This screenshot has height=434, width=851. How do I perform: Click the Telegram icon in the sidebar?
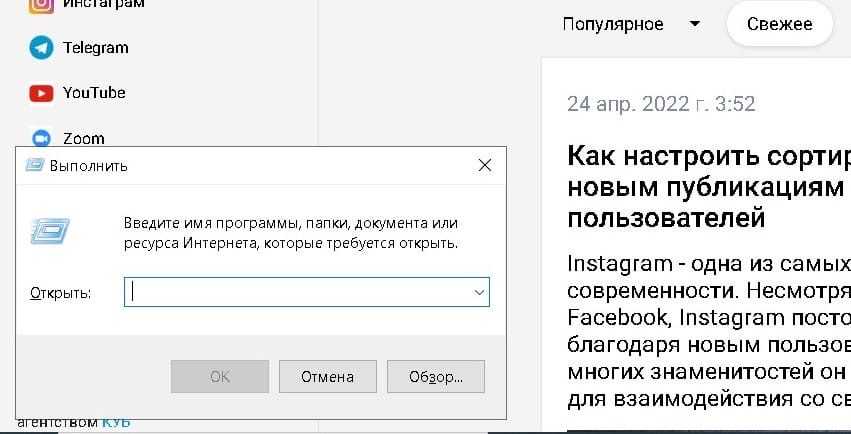[x=41, y=48]
